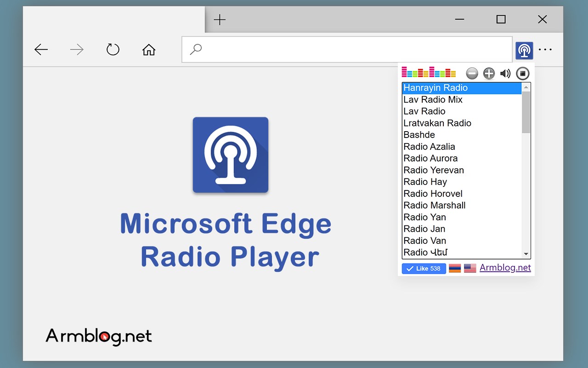Choose Radio Վեմ station
Viewport: 588px width, 368px height.
click(462, 253)
